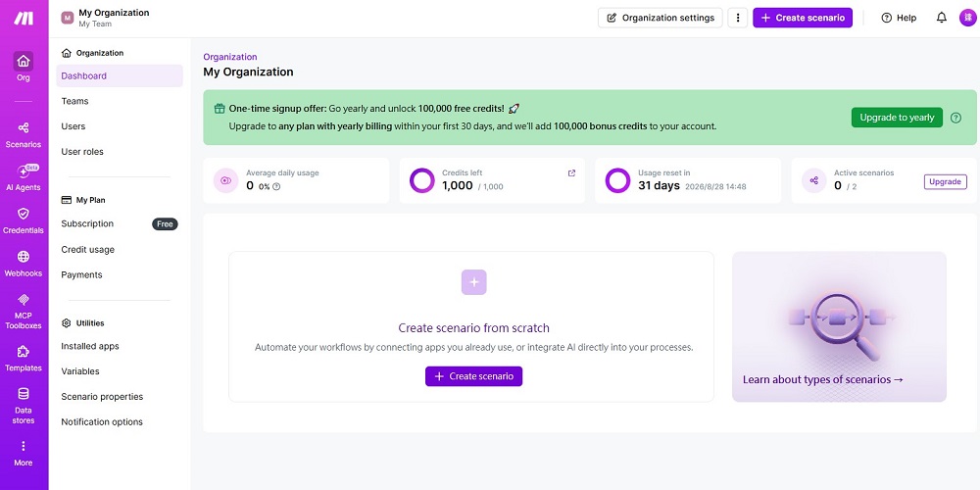
Task: Open Learn about types of scenarios link
Action: tap(822, 379)
